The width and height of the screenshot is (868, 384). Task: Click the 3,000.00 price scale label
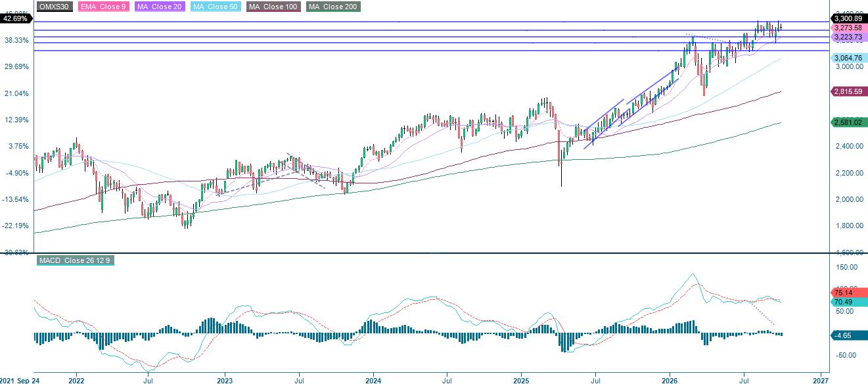(x=850, y=66)
